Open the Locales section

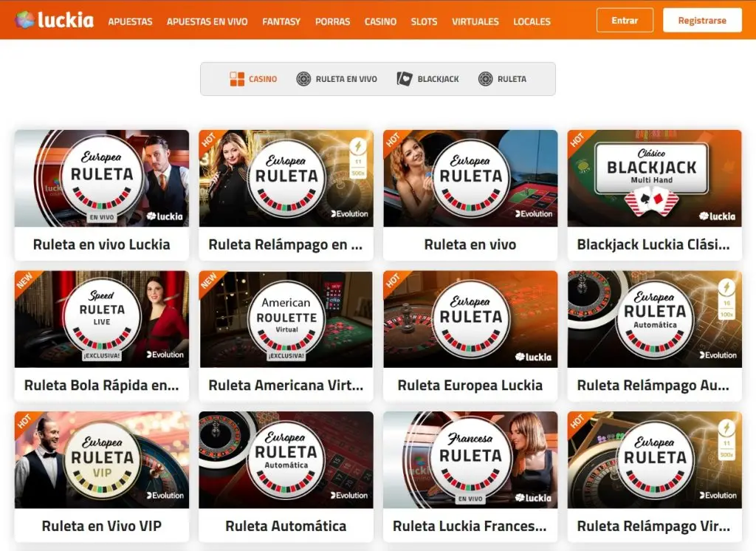click(532, 21)
